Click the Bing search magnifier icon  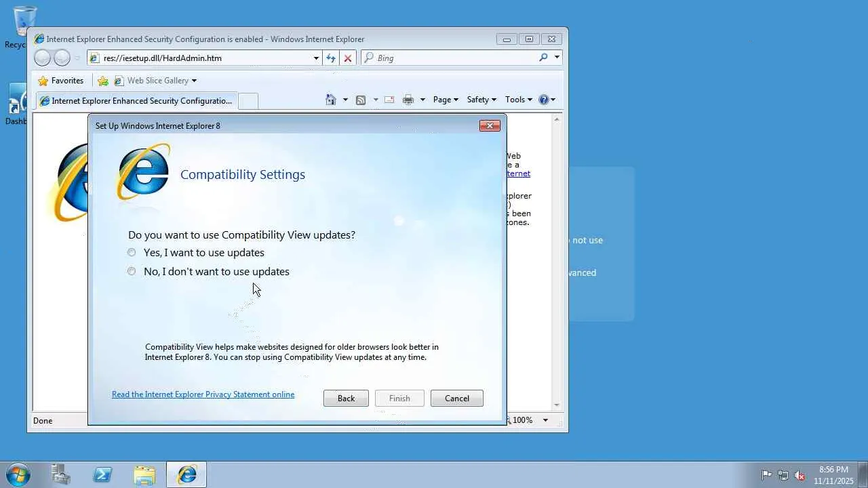(543, 58)
